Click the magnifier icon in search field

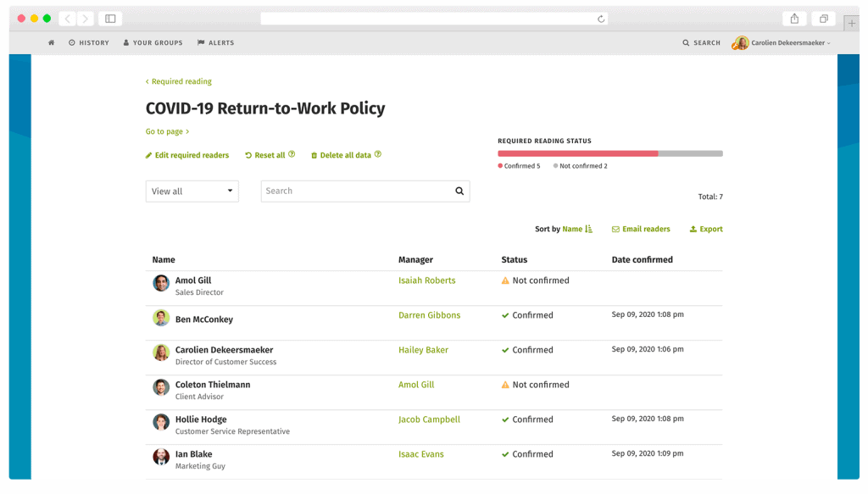459,191
